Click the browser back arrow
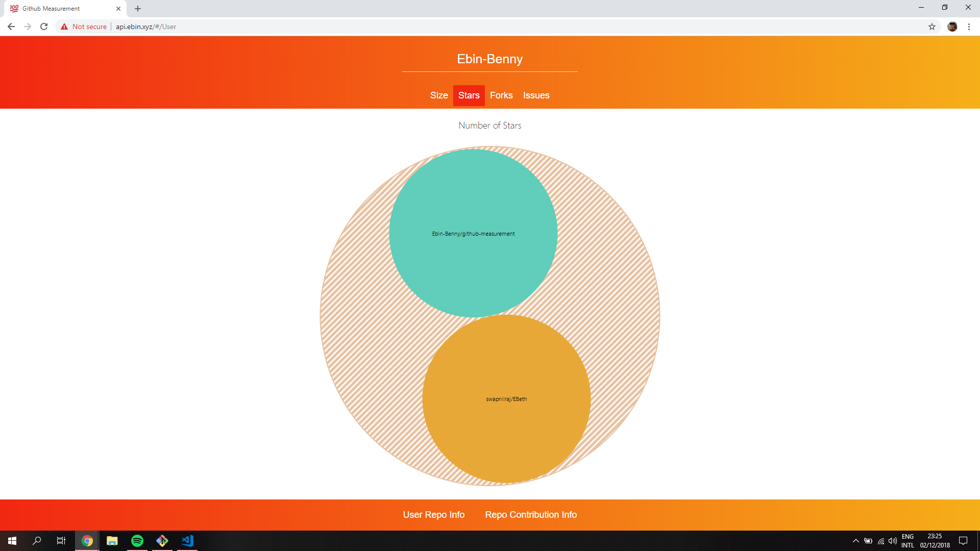Image resolution: width=980 pixels, height=551 pixels. coord(11,27)
